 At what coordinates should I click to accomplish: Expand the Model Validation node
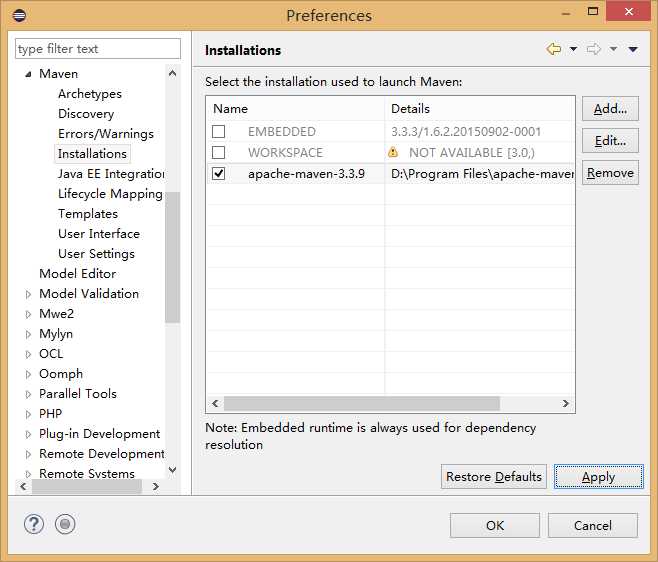(28, 294)
